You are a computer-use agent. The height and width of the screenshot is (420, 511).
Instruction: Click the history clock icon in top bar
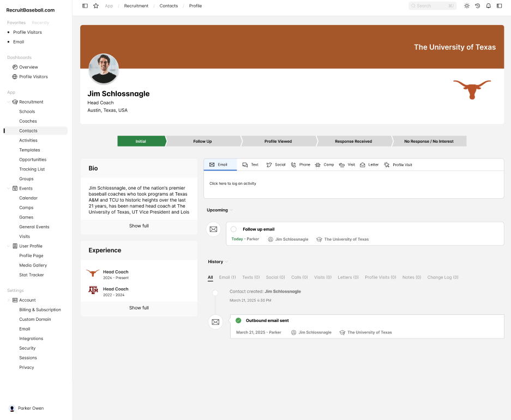pos(477,6)
